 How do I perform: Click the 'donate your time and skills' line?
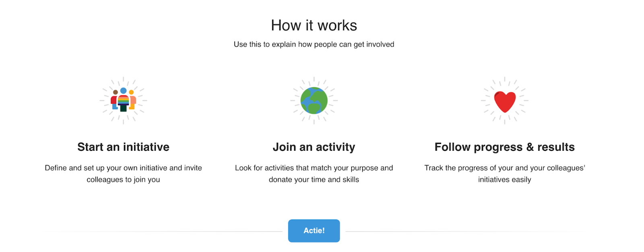coord(314,180)
